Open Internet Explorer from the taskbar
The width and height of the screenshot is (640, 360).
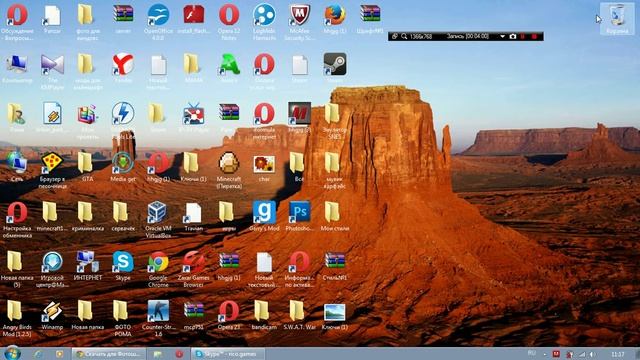(38, 354)
